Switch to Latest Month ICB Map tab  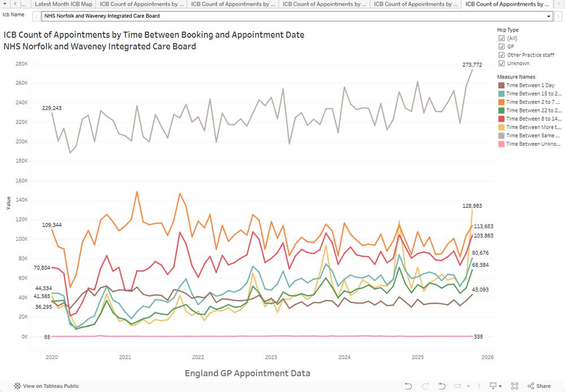pyautogui.click(x=63, y=4)
